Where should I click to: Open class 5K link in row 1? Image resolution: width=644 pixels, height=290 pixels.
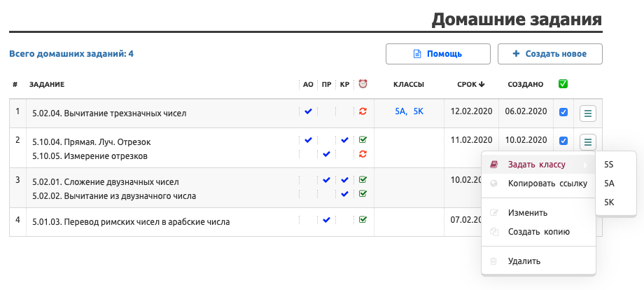click(418, 112)
